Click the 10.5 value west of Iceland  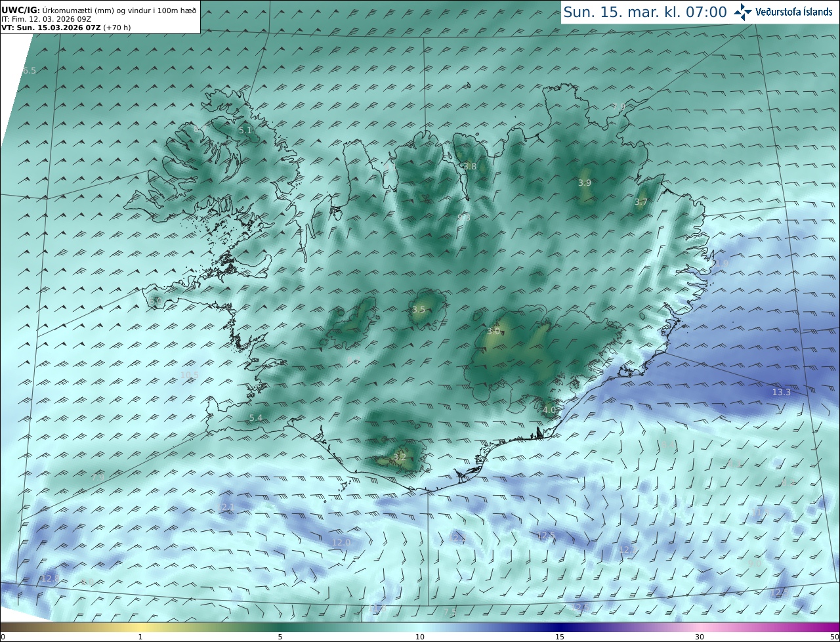pyautogui.click(x=189, y=375)
